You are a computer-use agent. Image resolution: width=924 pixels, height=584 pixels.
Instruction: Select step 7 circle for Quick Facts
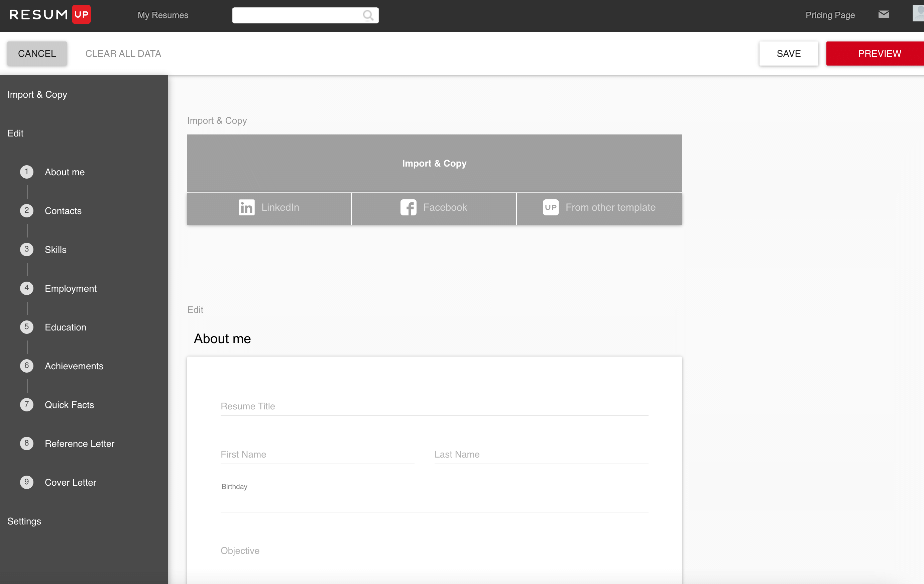click(26, 404)
